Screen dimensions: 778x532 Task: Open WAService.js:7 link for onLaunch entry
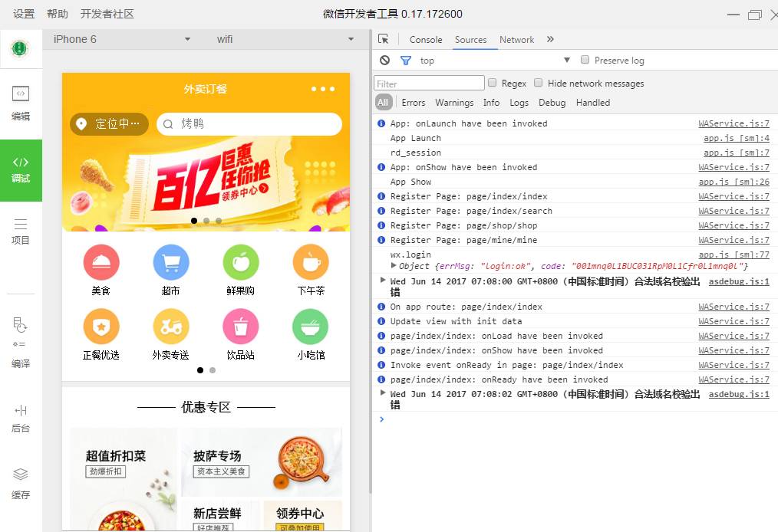point(733,123)
